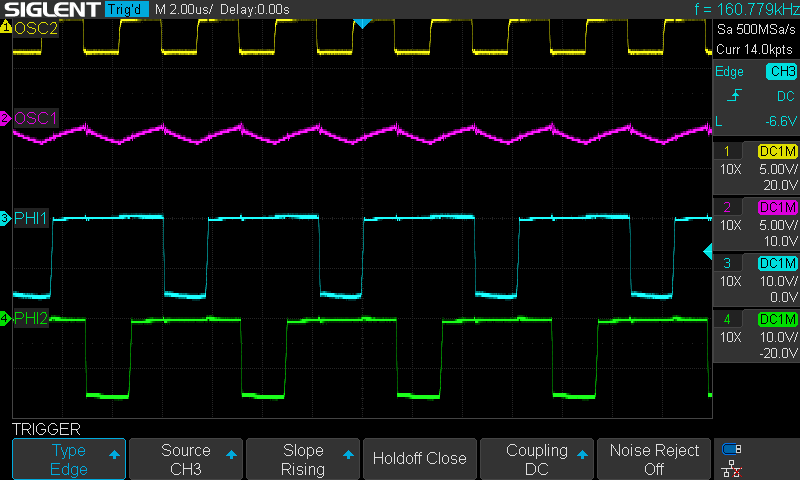Image resolution: width=800 pixels, height=480 pixels.
Task: Click the PHI1 channel label
Action: point(31,218)
